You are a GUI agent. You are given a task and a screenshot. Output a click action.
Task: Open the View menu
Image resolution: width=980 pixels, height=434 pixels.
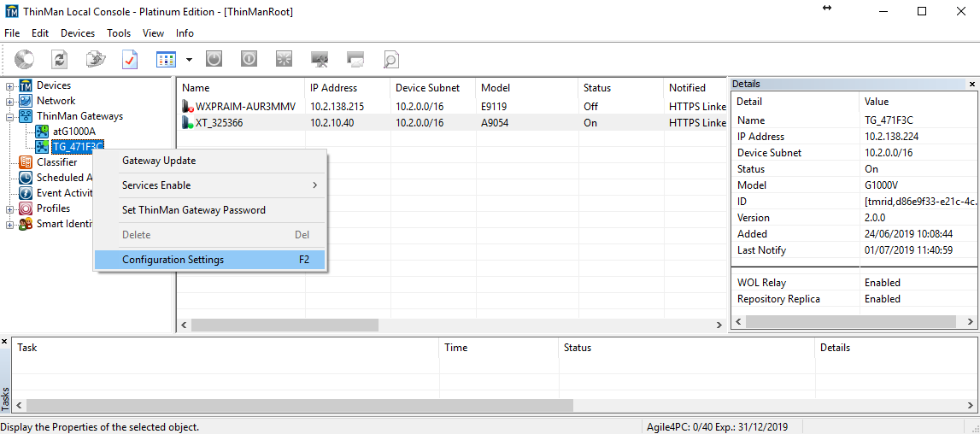point(153,33)
